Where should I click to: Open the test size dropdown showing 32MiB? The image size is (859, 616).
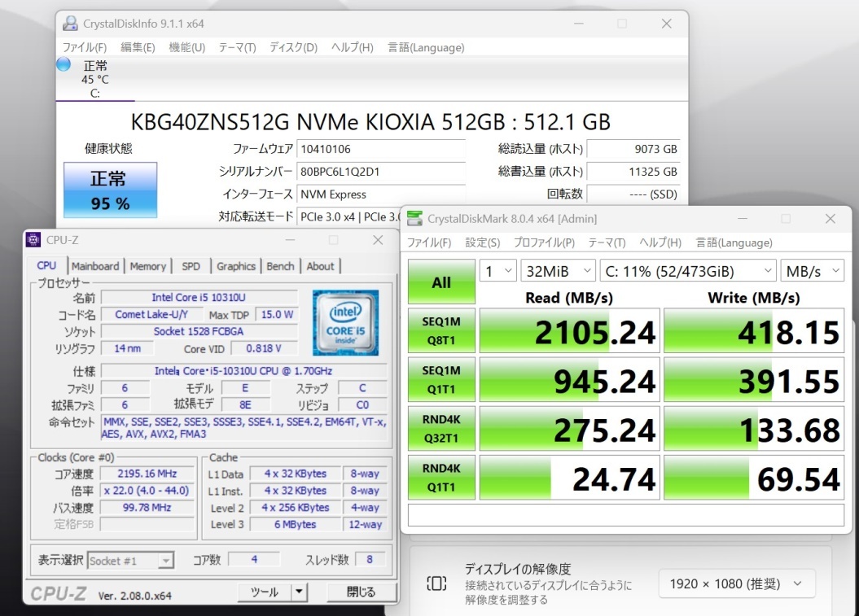coord(558,270)
